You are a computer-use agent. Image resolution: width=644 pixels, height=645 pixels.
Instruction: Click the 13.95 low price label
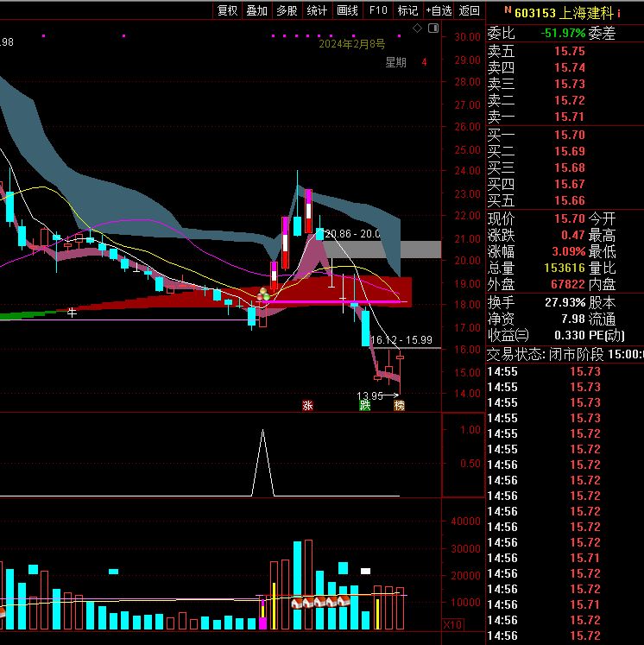(369, 395)
